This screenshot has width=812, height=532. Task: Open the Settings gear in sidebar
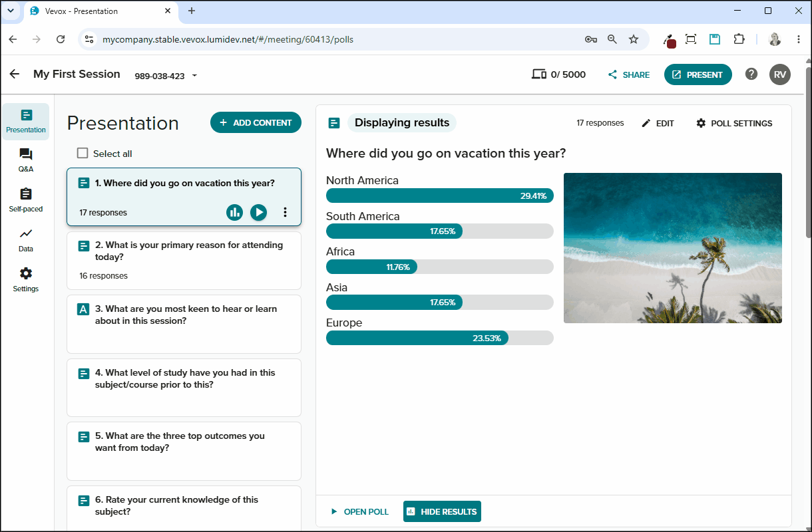26,280
